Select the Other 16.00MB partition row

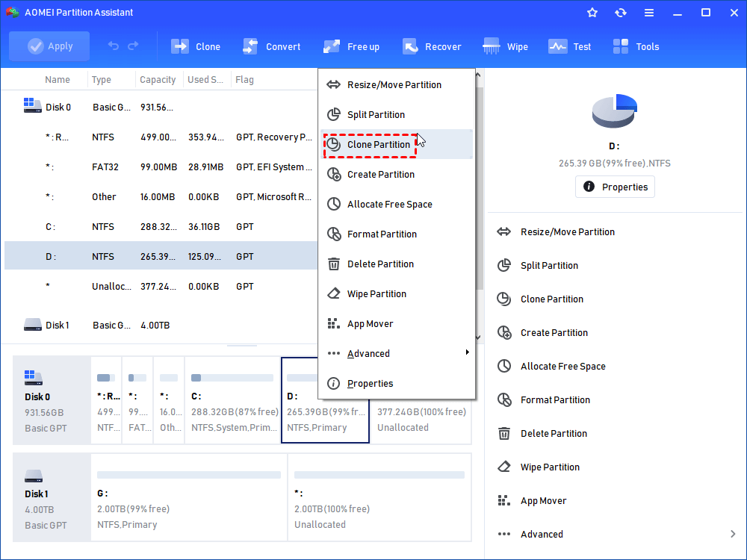[161, 196]
